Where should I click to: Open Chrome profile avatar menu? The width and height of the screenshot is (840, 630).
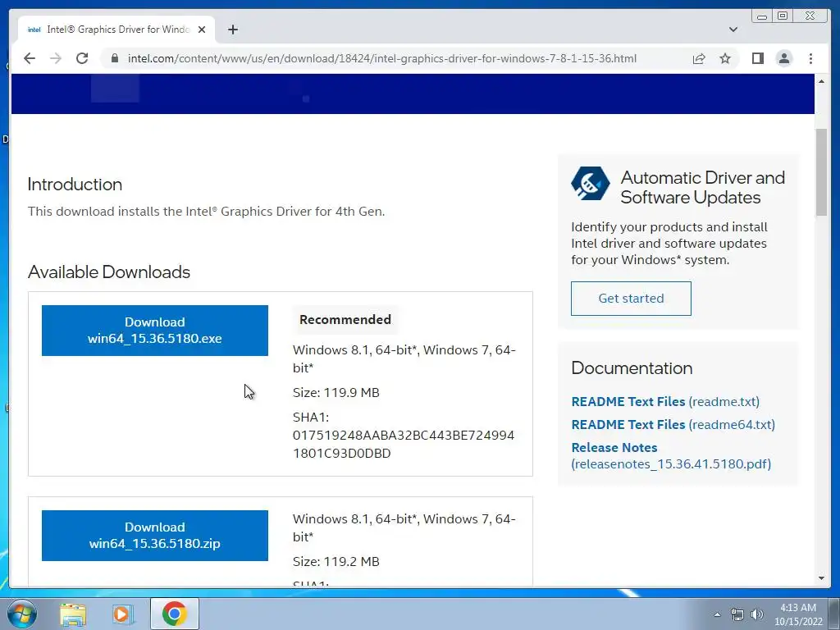(783, 58)
